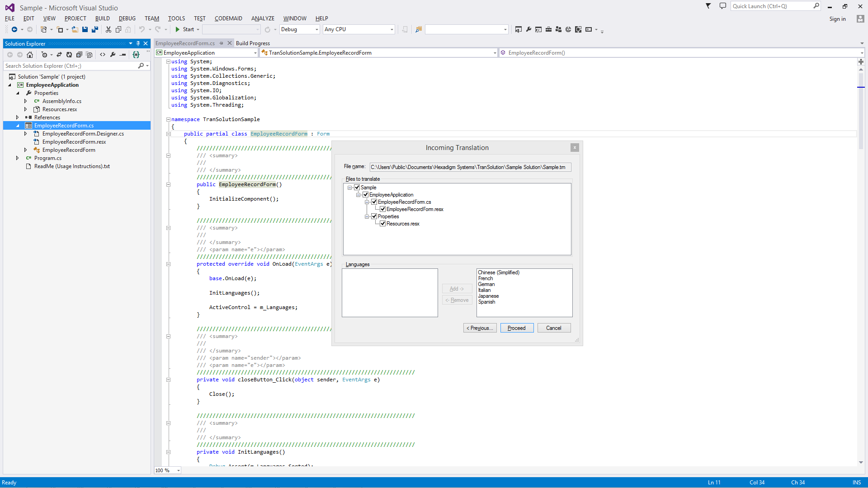Click the Cancel button in the dialog
Screen dimensions: 868x488
pos(554,328)
